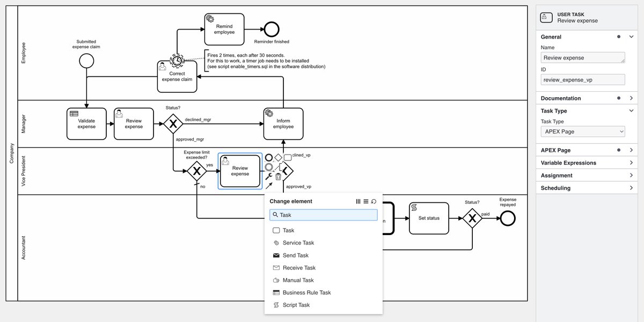Image resolution: width=644 pixels, height=322 pixels.
Task: Switch Change element popup to list view
Action: tap(366, 201)
